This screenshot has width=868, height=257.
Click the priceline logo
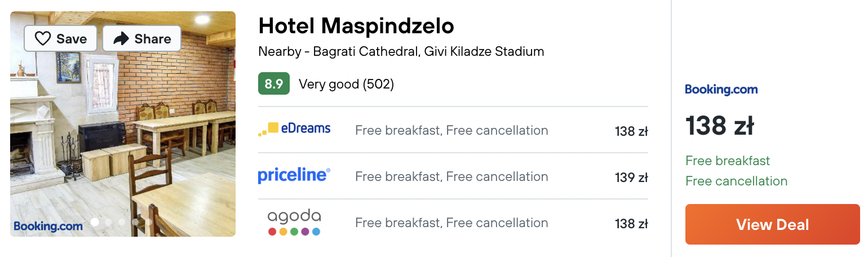click(x=294, y=175)
